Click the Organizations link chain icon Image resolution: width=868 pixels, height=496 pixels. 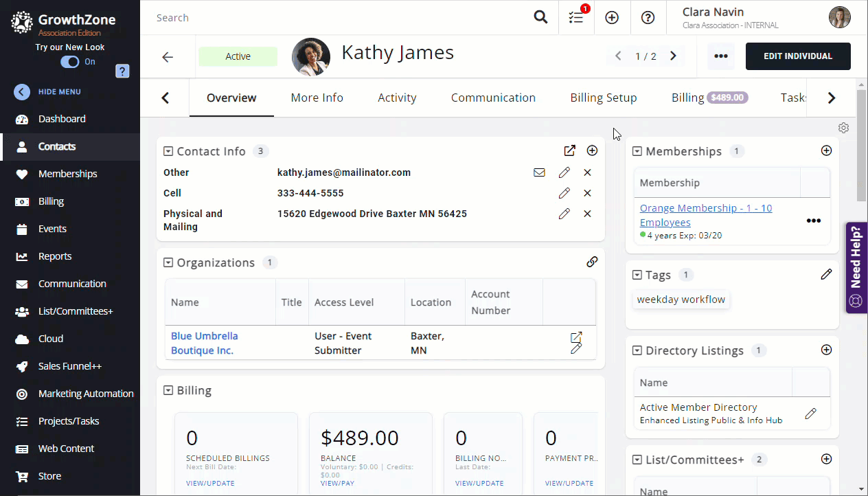[x=592, y=262]
